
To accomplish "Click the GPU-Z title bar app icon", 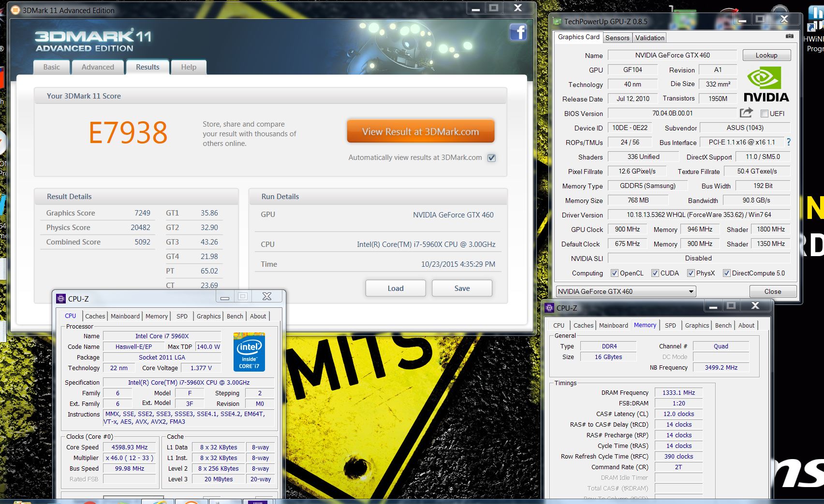I will point(557,21).
